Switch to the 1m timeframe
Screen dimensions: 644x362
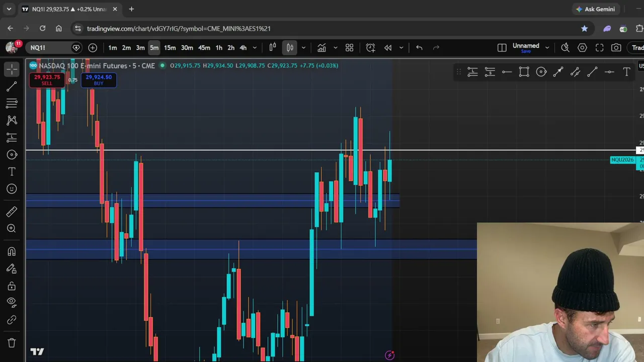point(112,48)
